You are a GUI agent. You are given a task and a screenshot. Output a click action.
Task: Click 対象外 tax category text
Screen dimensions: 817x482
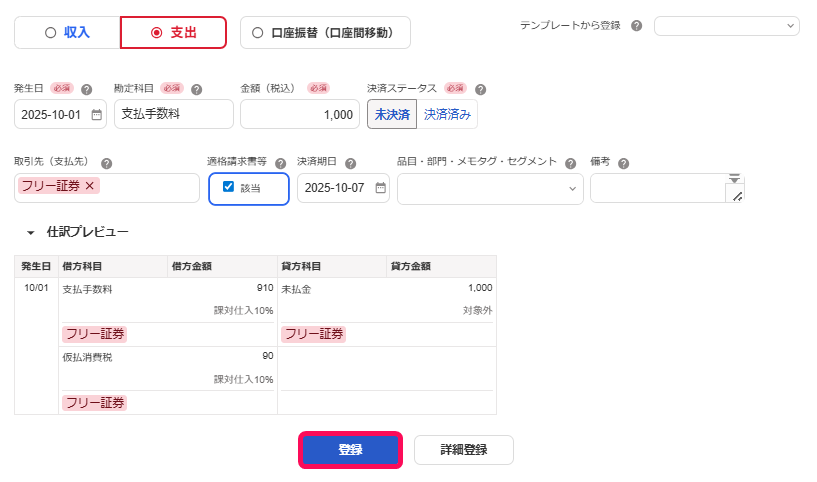click(x=477, y=311)
